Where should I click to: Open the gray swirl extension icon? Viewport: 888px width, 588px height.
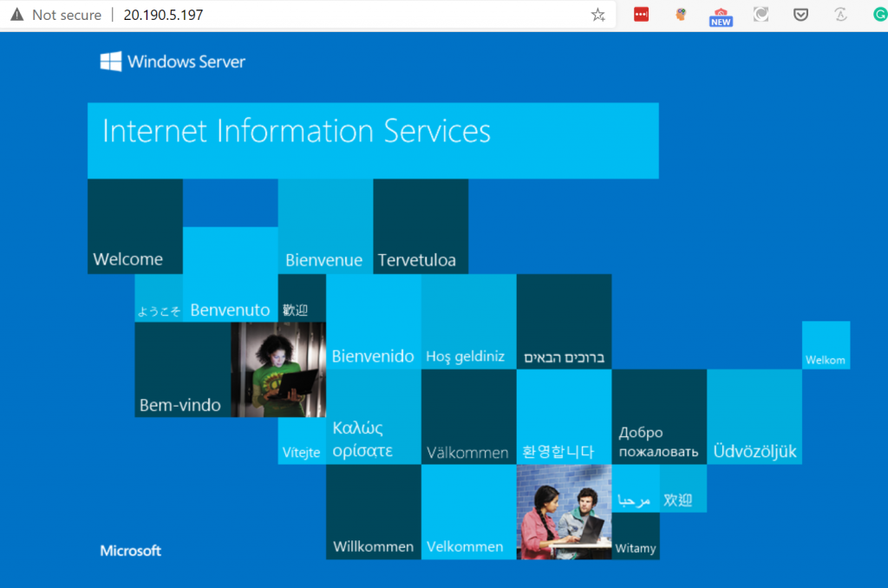[761, 15]
